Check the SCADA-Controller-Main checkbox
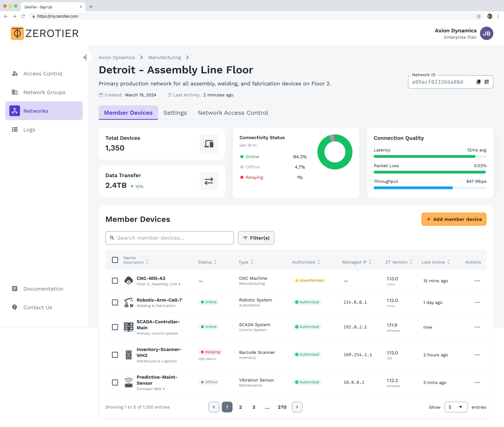 (115, 327)
